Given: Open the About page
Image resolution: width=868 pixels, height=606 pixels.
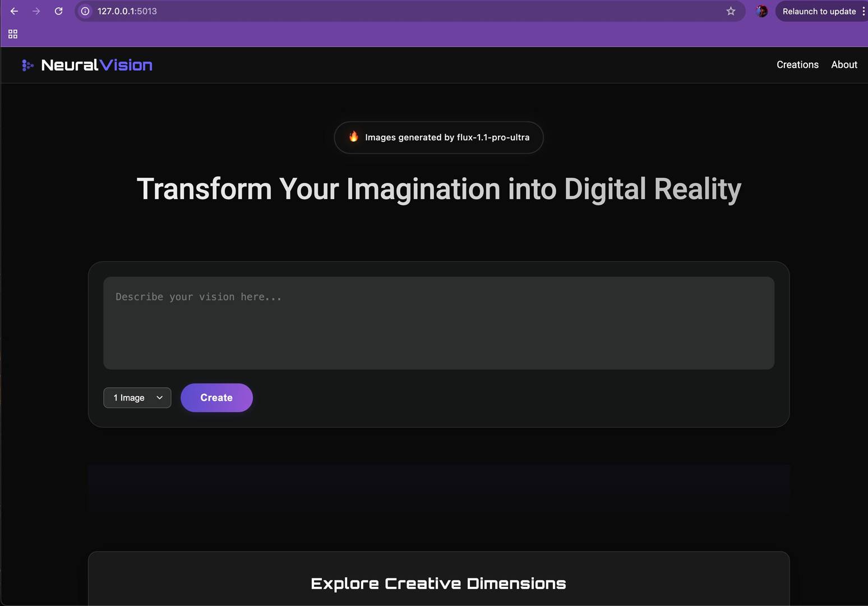Looking at the screenshot, I should tap(844, 65).
